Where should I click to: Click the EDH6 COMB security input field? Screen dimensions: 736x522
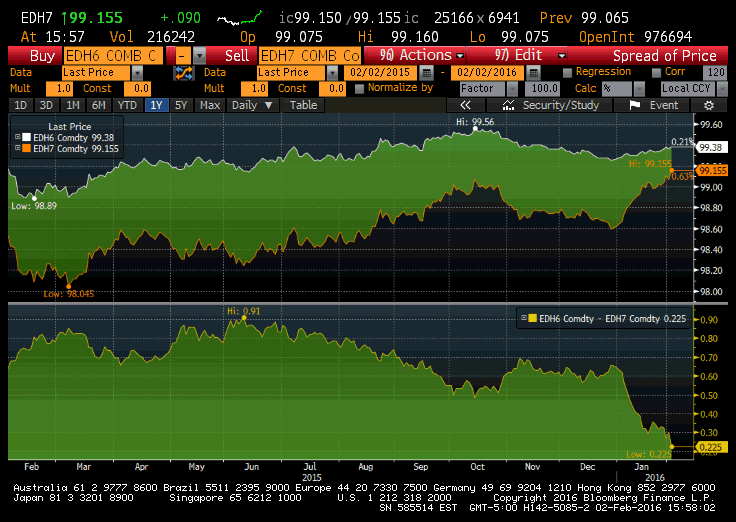[x=110, y=56]
